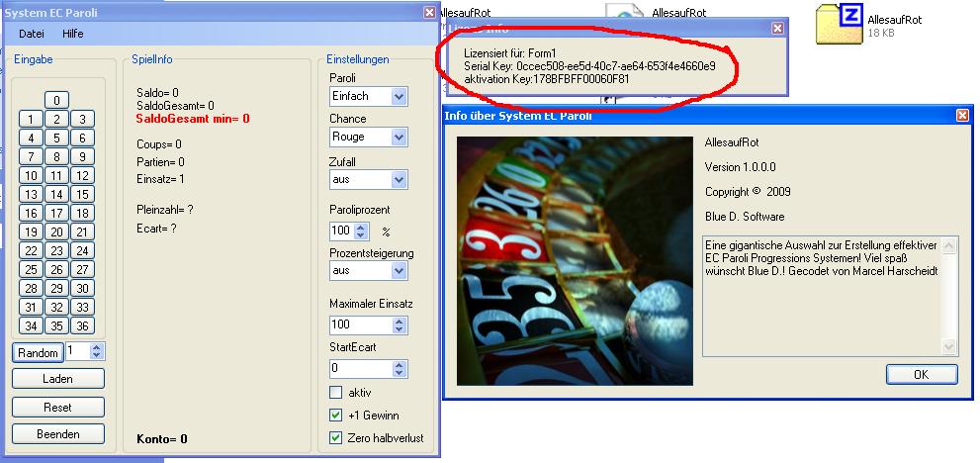The height and width of the screenshot is (463, 980).
Task: Enter roulette number 26
Action: [57, 270]
